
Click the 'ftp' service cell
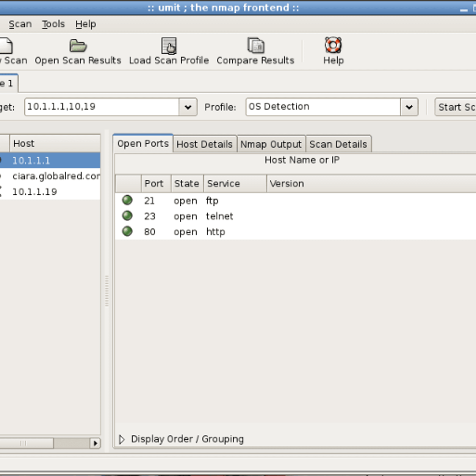pyautogui.click(x=212, y=201)
